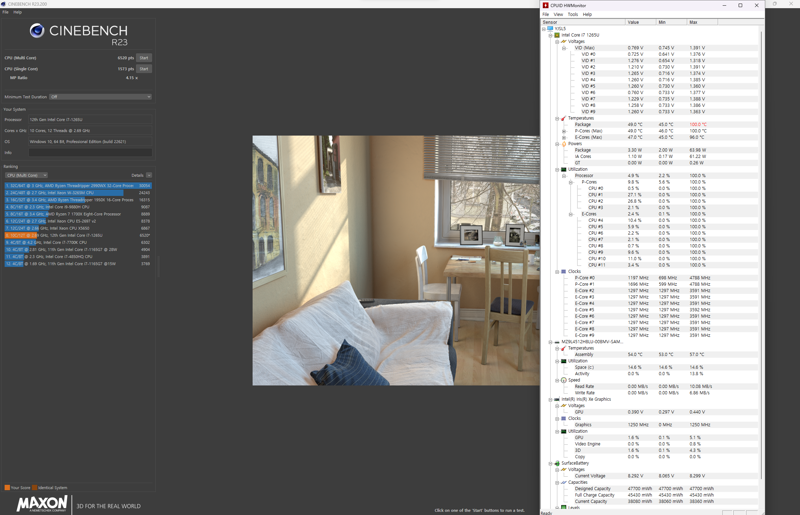Viewport: 800px width, 515px height.
Task: Select the Intel Core i7-4850HQ ranking row
Action: pos(78,257)
